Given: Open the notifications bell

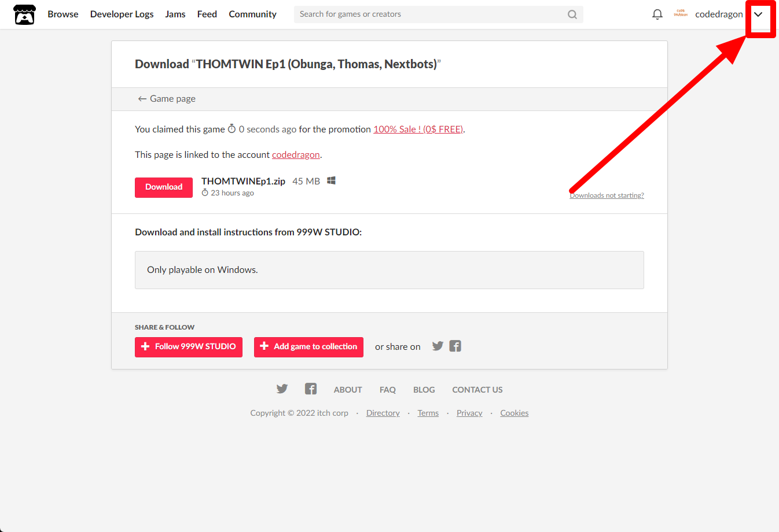Looking at the screenshot, I should pyautogui.click(x=657, y=14).
